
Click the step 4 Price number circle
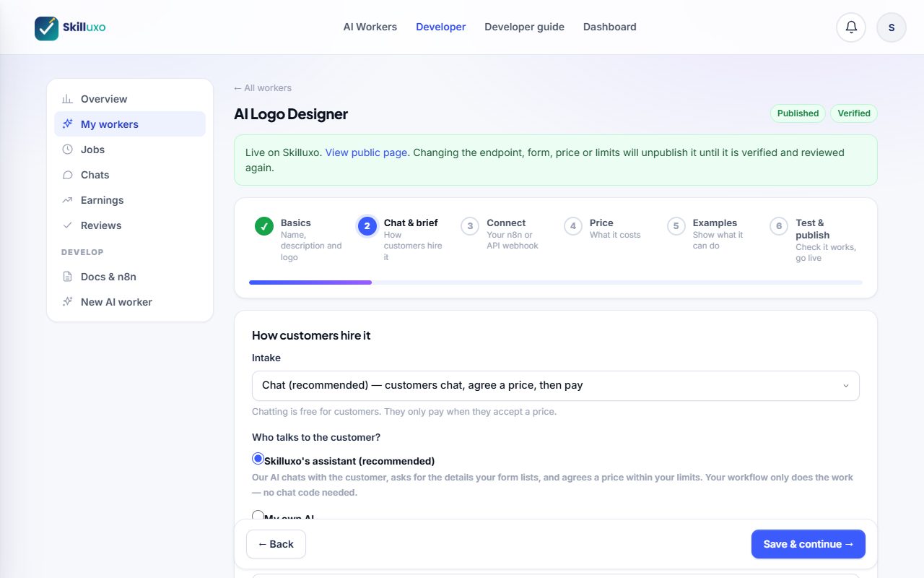pyautogui.click(x=573, y=226)
